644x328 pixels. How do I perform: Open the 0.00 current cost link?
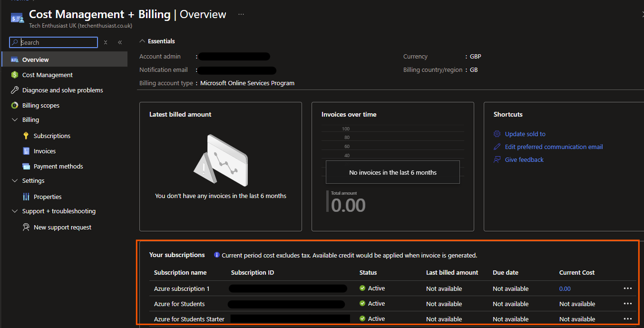(565, 288)
